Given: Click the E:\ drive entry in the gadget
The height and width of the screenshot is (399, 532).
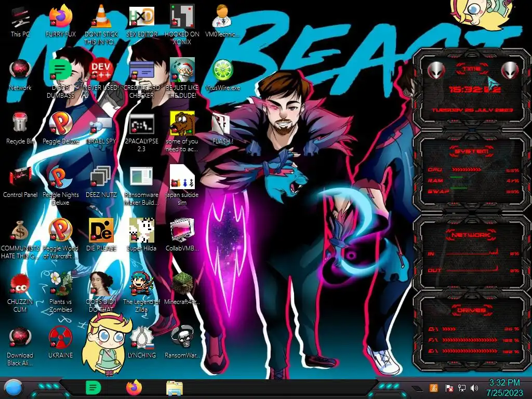Looking at the screenshot, I should 474,351.
